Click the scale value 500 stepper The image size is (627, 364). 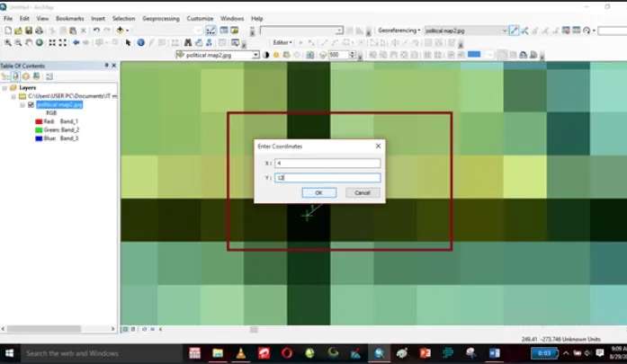tap(353, 55)
